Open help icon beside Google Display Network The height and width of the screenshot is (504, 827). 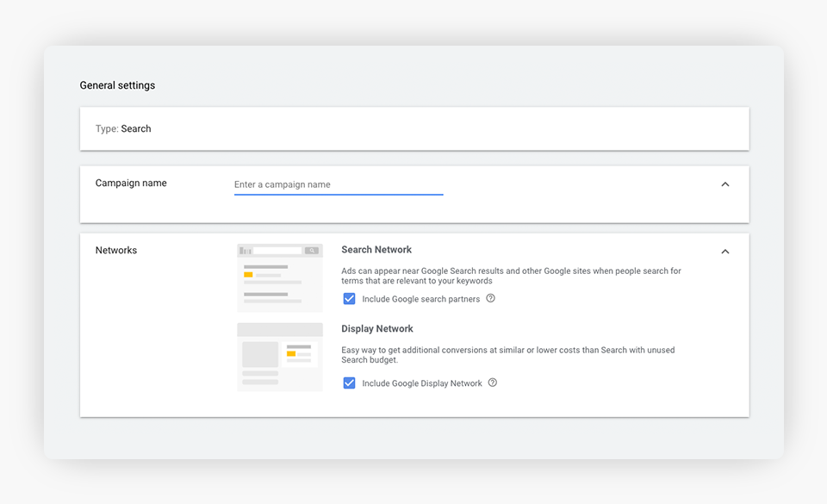click(x=493, y=383)
